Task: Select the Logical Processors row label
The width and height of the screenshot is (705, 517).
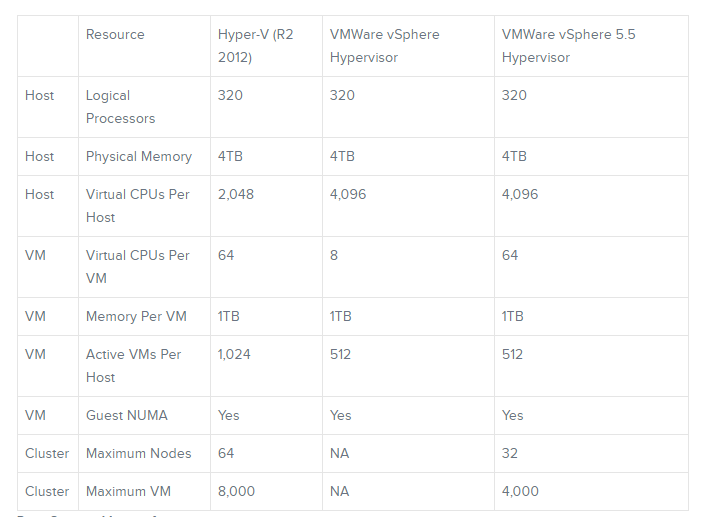Action: [120, 107]
